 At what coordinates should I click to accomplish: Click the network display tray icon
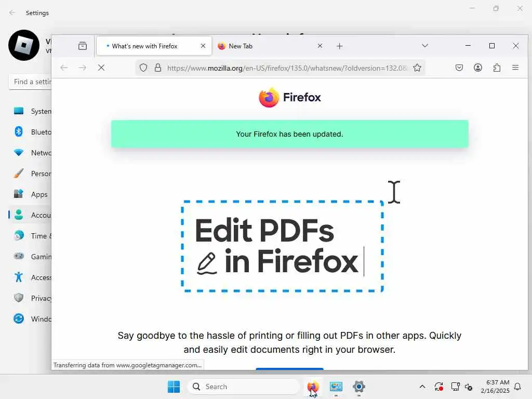click(455, 387)
